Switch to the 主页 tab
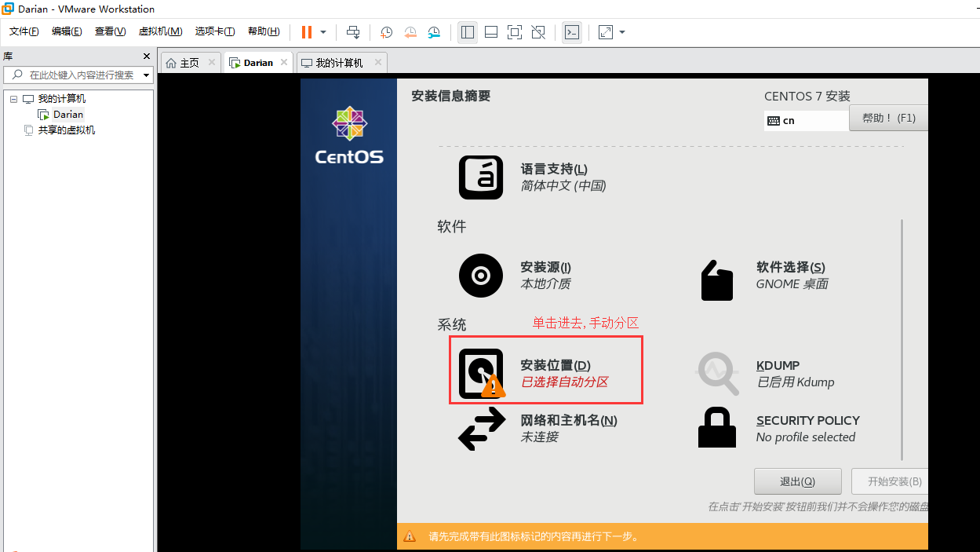The width and height of the screenshot is (980, 552). (x=190, y=63)
